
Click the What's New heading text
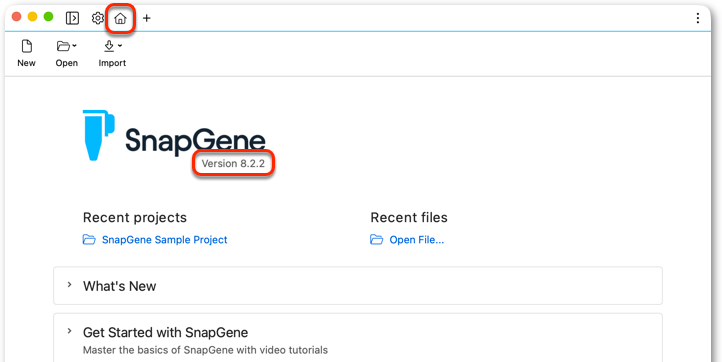click(x=119, y=286)
